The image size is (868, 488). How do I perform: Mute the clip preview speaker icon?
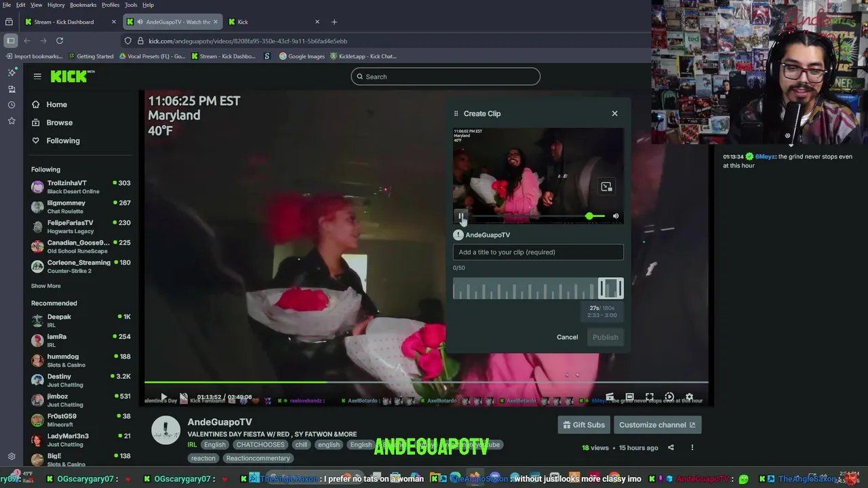point(616,216)
